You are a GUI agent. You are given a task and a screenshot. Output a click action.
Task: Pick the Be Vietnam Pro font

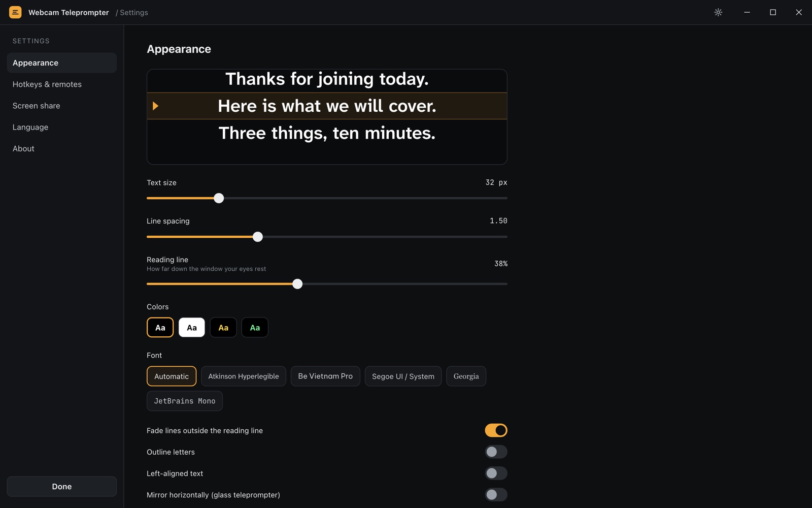(325, 376)
